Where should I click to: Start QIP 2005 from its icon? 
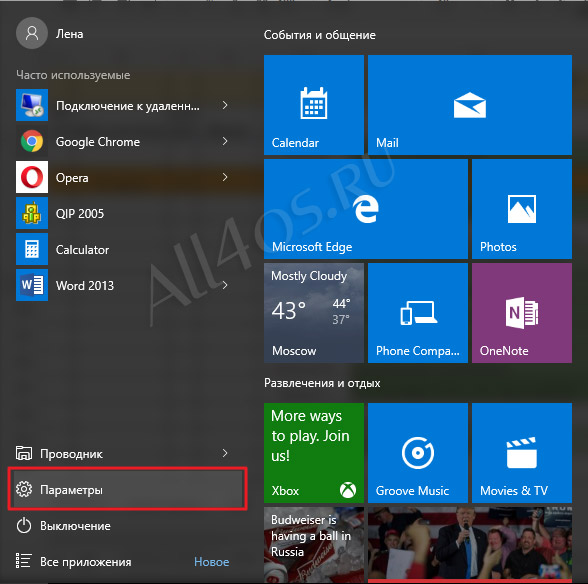[32, 213]
